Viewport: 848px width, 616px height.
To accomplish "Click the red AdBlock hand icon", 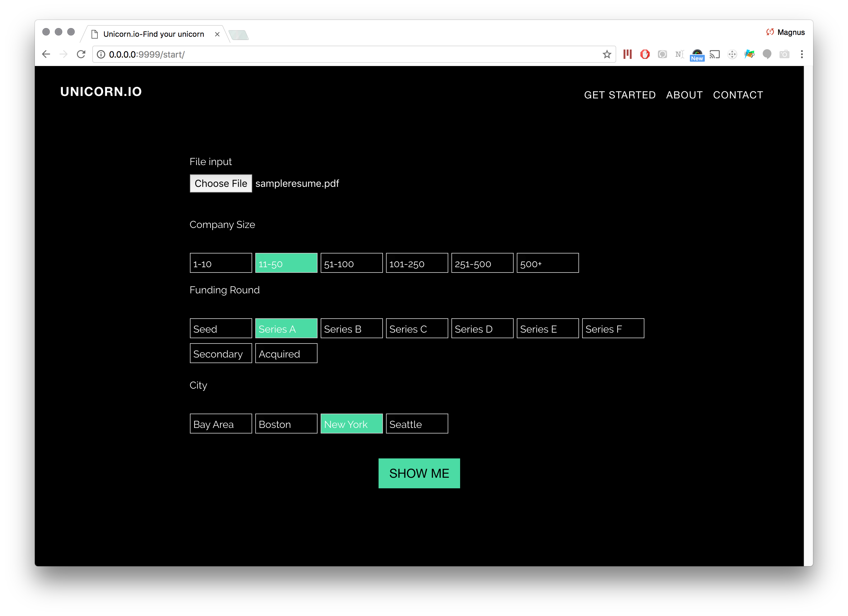I will point(645,54).
